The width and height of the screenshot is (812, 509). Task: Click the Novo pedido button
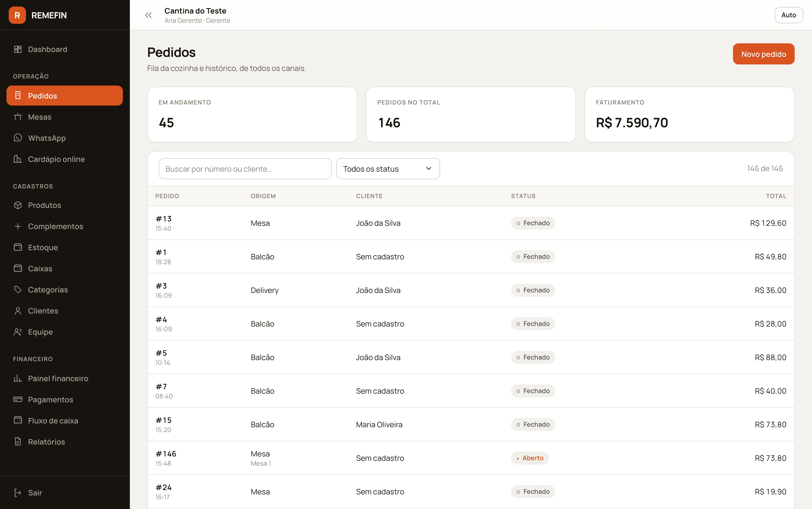pos(764,54)
